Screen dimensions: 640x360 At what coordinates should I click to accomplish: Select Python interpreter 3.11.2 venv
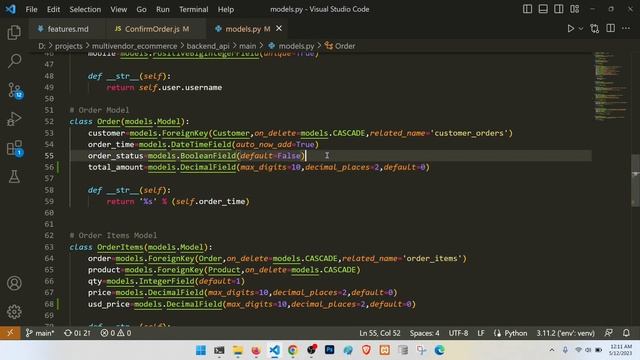click(x=565, y=333)
